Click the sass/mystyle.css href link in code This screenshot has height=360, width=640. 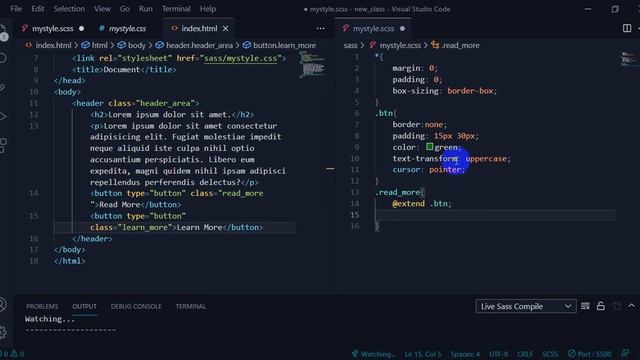click(x=240, y=58)
